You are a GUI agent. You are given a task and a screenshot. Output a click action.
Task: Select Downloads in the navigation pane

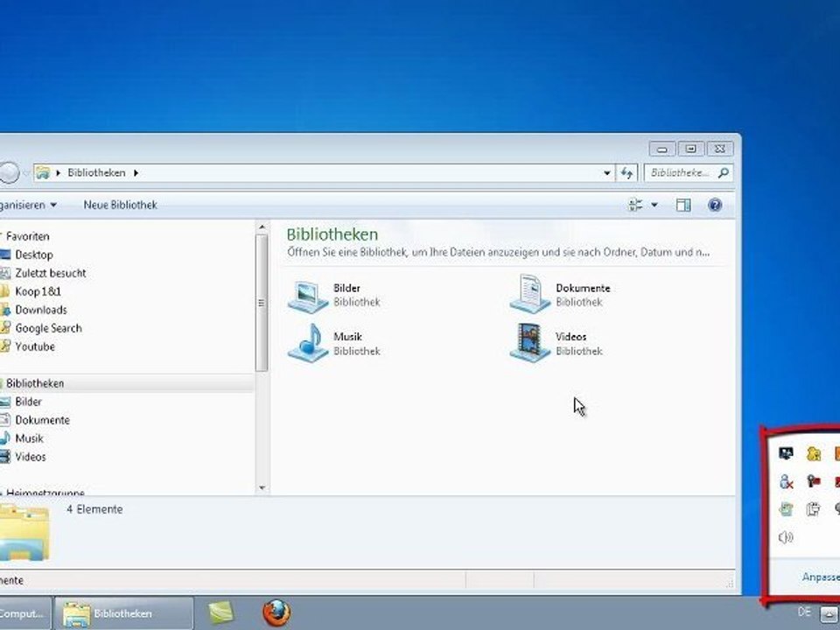click(41, 310)
